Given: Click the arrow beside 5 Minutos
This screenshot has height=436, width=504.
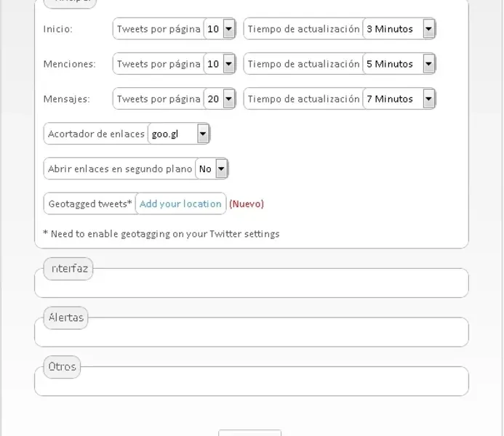Looking at the screenshot, I should click(428, 64).
